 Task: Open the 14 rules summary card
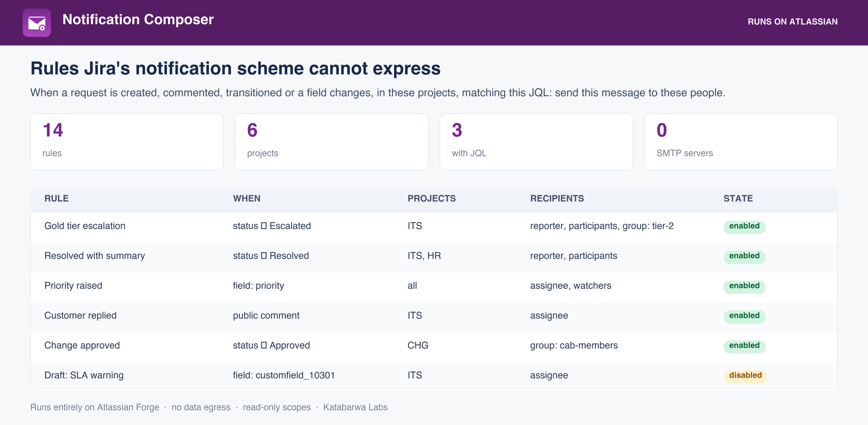coord(127,142)
